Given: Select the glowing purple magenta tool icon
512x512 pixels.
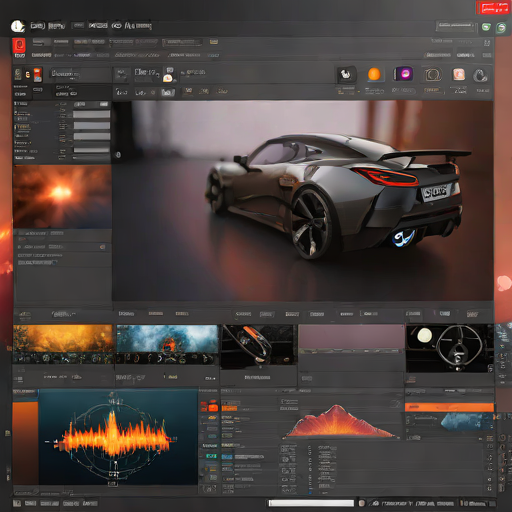Looking at the screenshot, I should pyautogui.click(x=404, y=74).
